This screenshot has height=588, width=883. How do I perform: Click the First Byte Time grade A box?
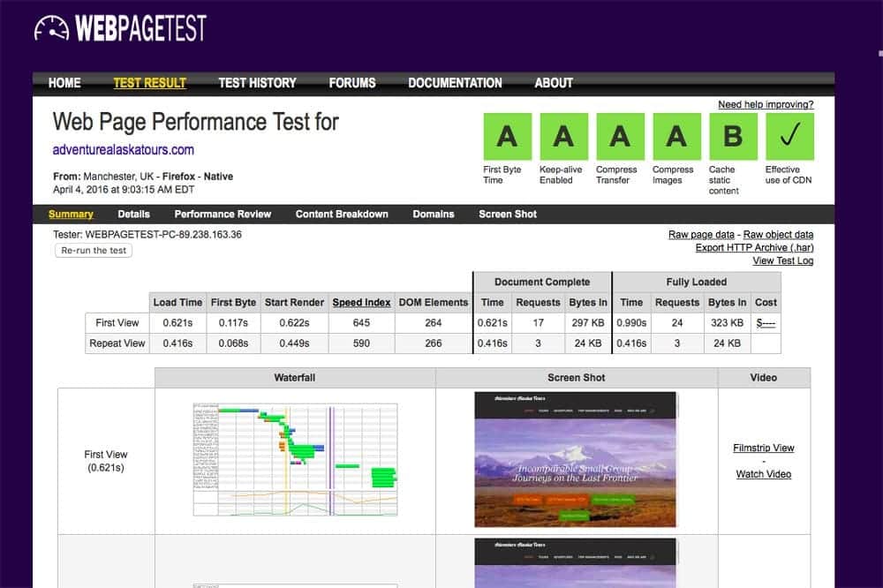[x=508, y=136]
